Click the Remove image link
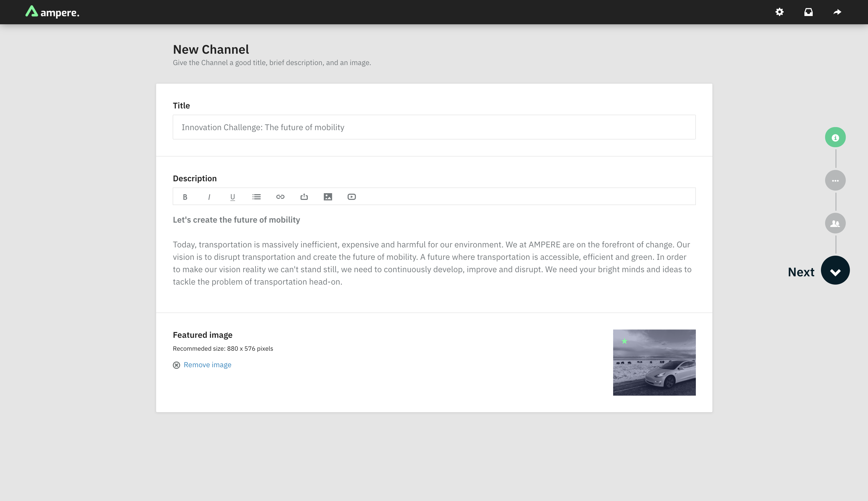The height and width of the screenshot is (501, 868). pyautogui.click(x=207, y=365)
